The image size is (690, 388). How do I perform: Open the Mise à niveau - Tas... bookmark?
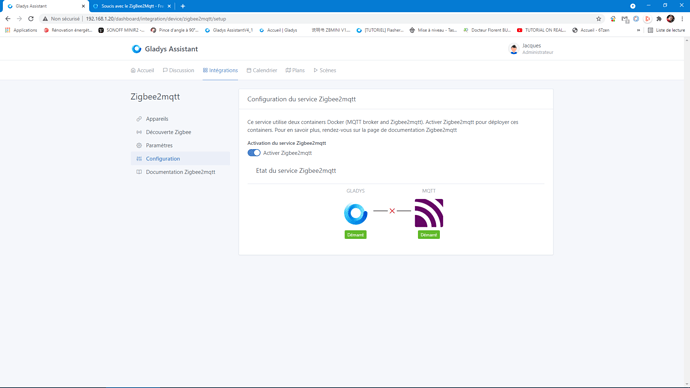coord(433,30)
